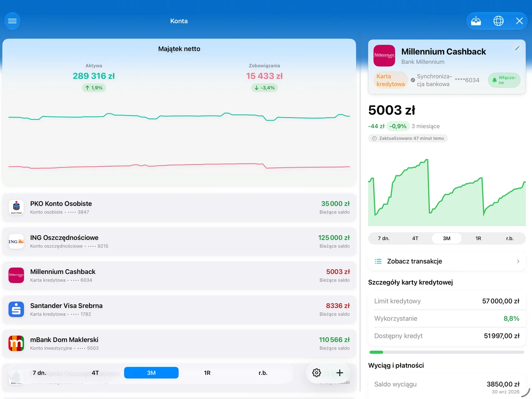
Task: Select the 1R range in the bottom bar
Action: pyautogui.click(x=207, y=373)
